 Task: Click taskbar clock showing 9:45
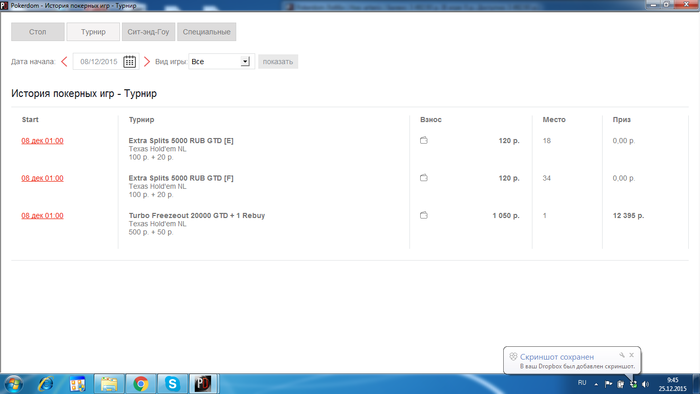click(x=672, y=384)
